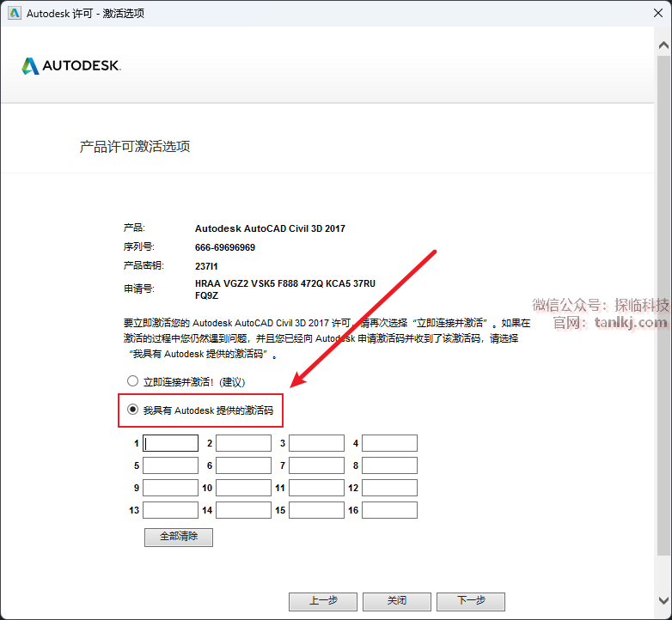Image resolution: width=672 pixels, height=620 pixels.
Task: Click activation code field 9
Action: [170, 488]
